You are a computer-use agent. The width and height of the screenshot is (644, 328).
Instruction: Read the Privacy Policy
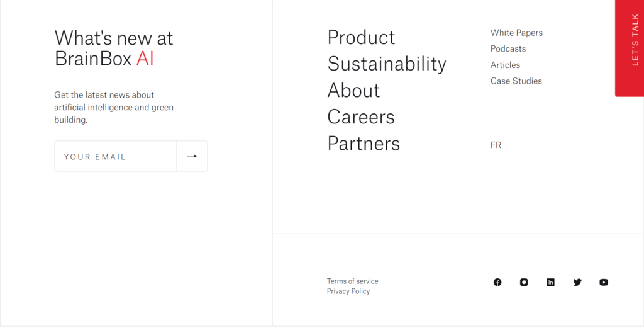click(348, 291)
